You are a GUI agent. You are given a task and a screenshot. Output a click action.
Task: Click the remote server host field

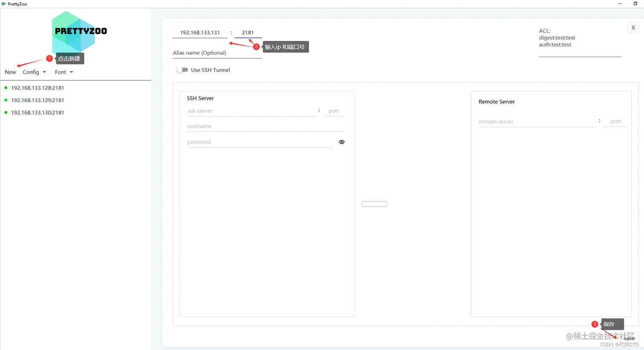(x=537, y=122)
